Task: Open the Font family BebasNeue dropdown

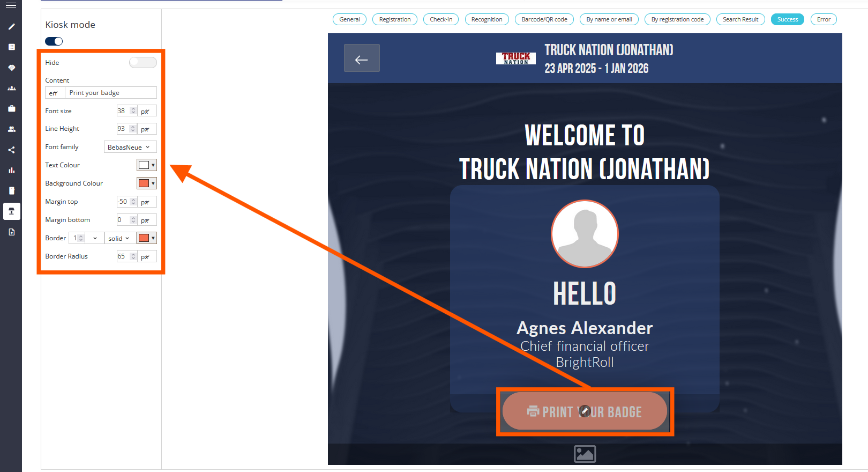Action: click(x=130, y=147)
